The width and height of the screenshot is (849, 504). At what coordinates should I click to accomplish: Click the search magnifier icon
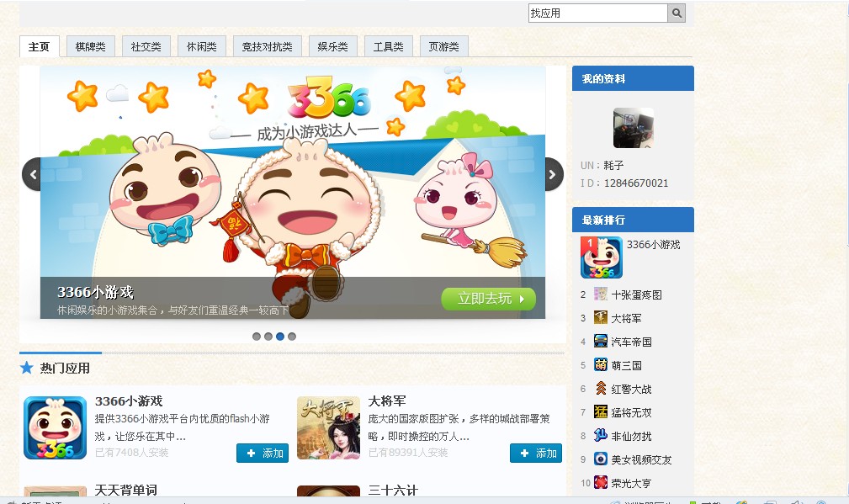677,13
